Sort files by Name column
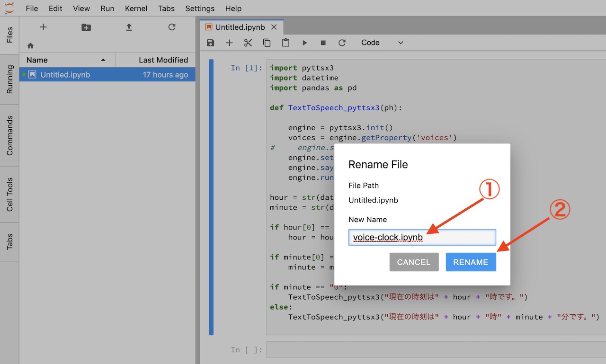 67,60
